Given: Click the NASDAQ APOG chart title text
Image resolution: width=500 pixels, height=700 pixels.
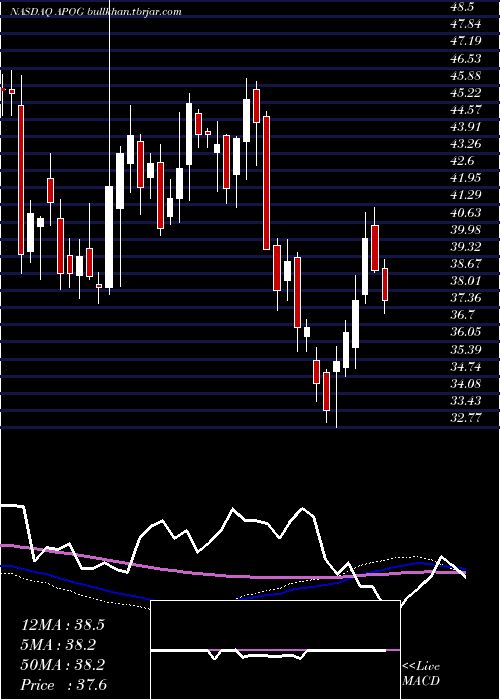Looking at the screenshot, I should point(96,12).
